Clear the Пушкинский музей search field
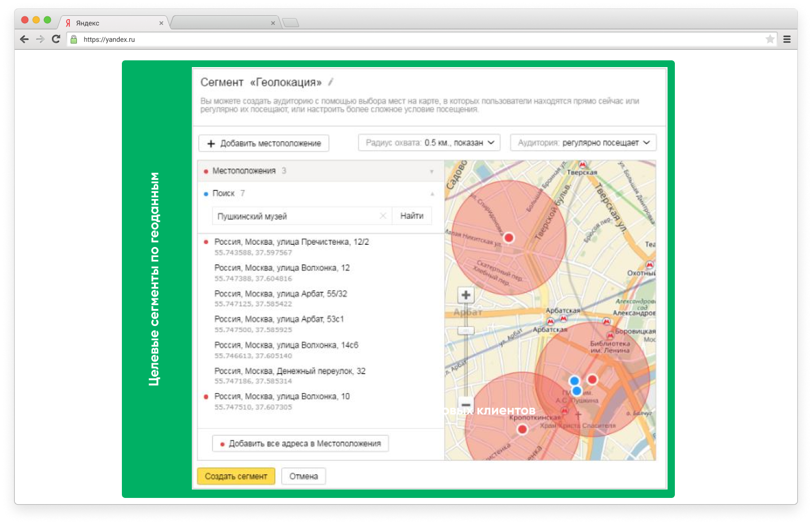This screenshot has height=525, width=812. 383,216
